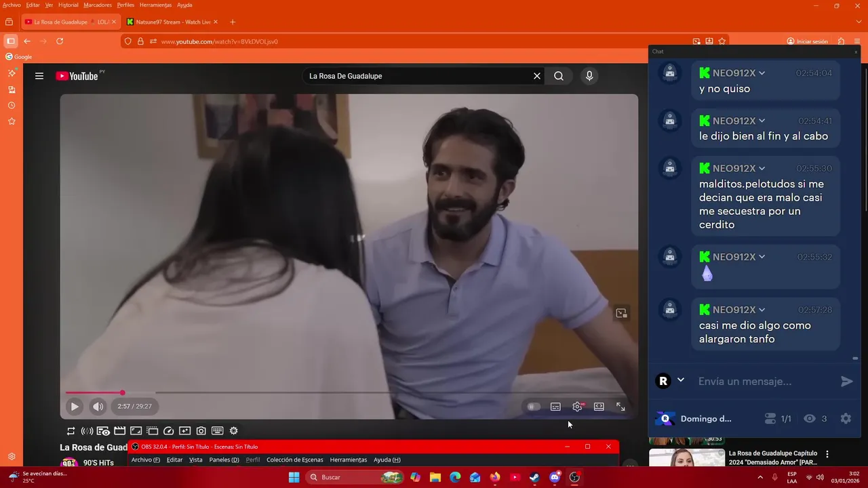The image size is (868, 488).
Task: Go to the YouTube home logo
Action: (x=77, y=76)
